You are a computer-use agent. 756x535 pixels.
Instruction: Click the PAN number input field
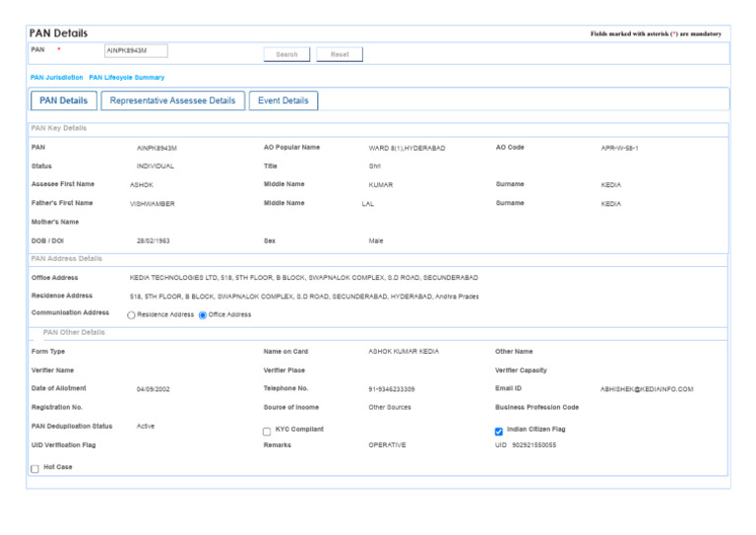coord(136,50)
